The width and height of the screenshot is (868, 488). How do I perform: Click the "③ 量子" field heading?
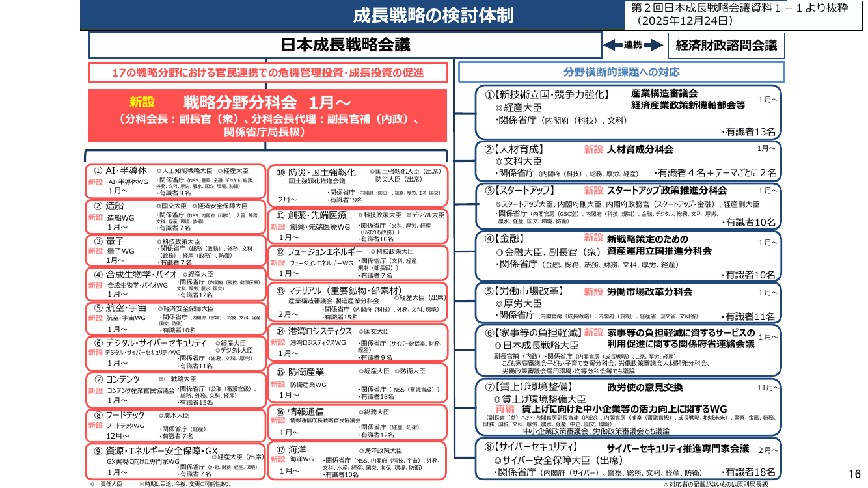click(x=109, y=241)
